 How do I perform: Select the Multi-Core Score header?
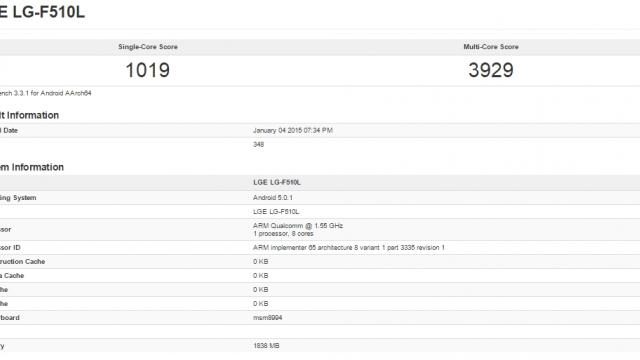(x=491, y=47)
